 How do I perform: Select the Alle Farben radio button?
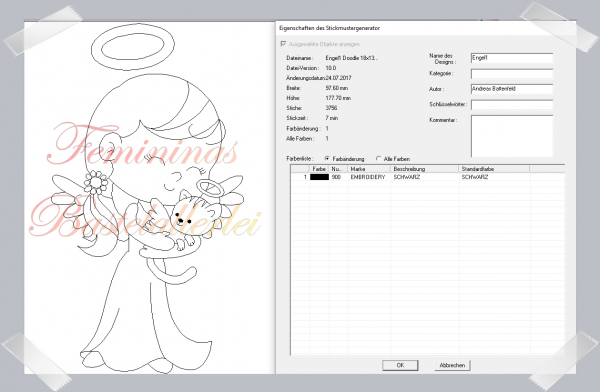tap(378, 158)
